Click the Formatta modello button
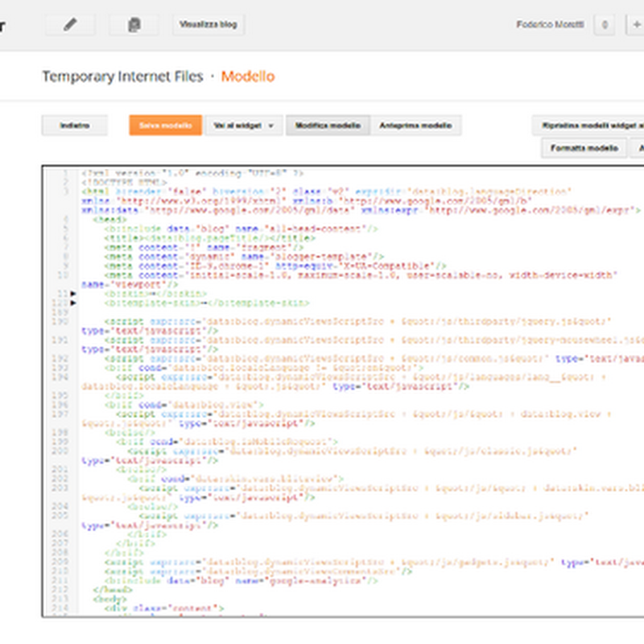Viewport: 644px width, 644px height. tap(584, 148)
